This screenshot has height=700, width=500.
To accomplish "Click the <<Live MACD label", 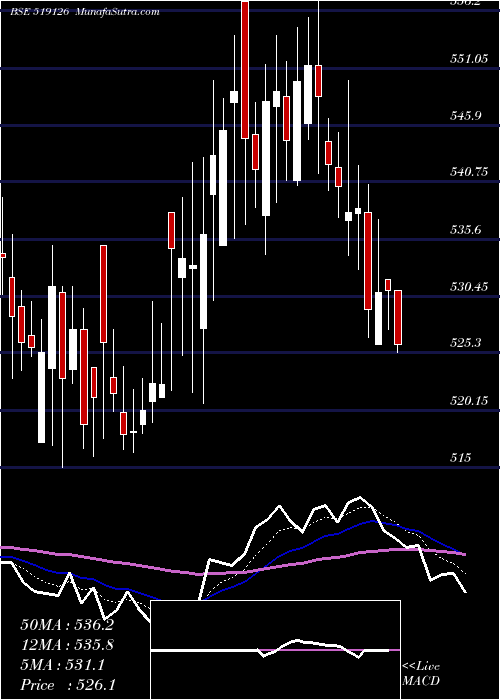I will 421,673.
